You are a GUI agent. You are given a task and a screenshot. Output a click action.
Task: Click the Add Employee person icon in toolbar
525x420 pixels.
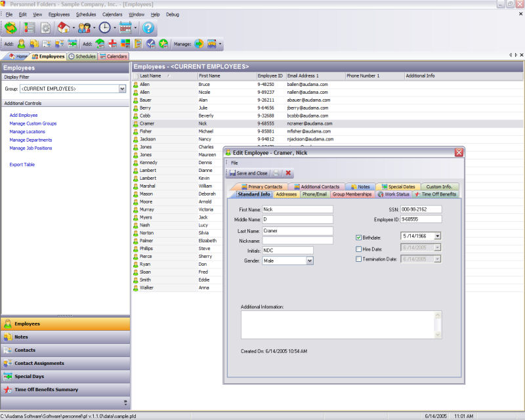pos(22,44)
